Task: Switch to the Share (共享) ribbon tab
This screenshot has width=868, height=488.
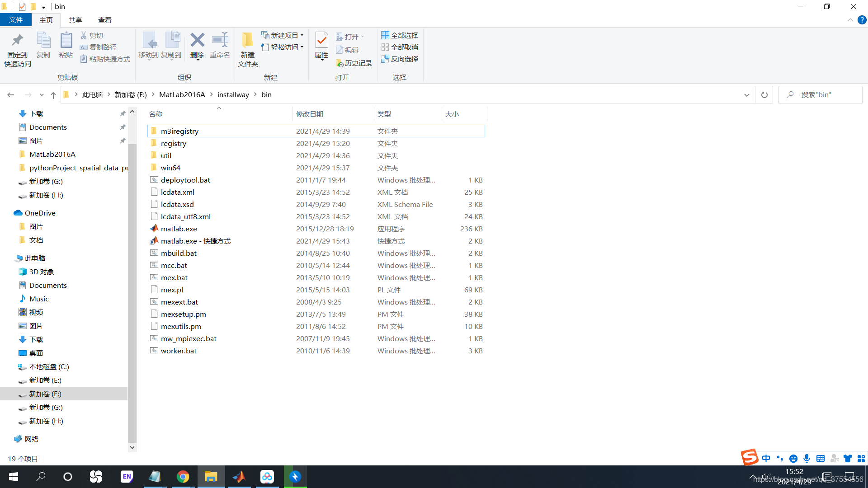Action: pos(75,20)
